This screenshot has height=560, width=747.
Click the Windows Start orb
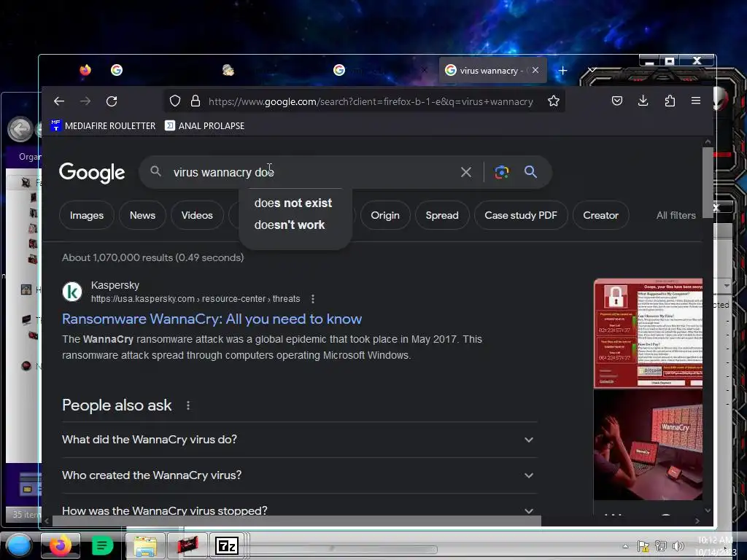pyautogui.click(x=19, y=545)
